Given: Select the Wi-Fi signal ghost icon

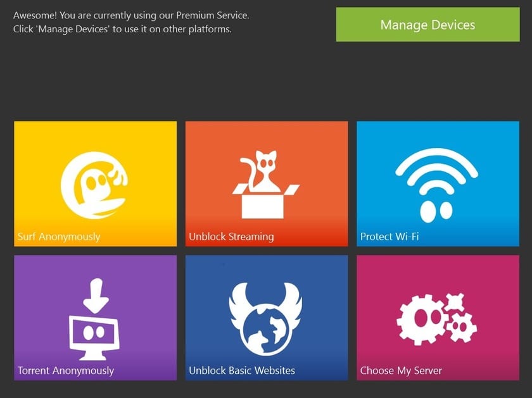Looking at the screenshot, I should (x=436, y=185).
